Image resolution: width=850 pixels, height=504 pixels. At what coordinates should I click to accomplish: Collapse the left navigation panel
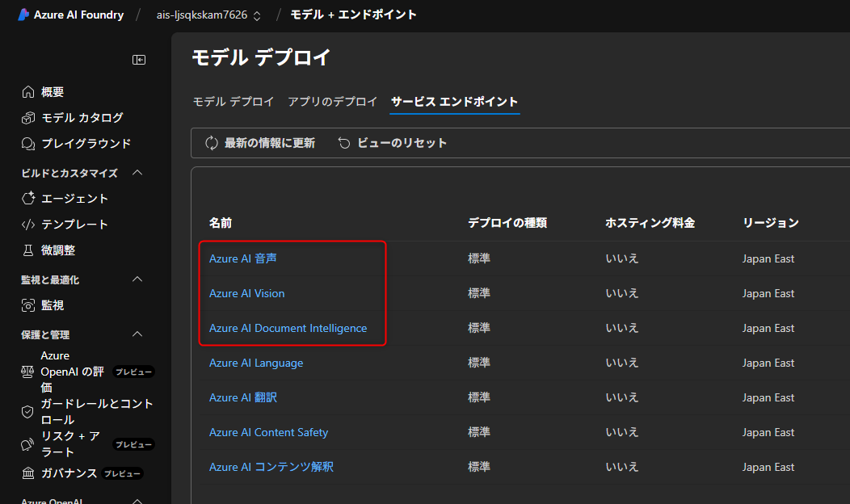point(139,59)
